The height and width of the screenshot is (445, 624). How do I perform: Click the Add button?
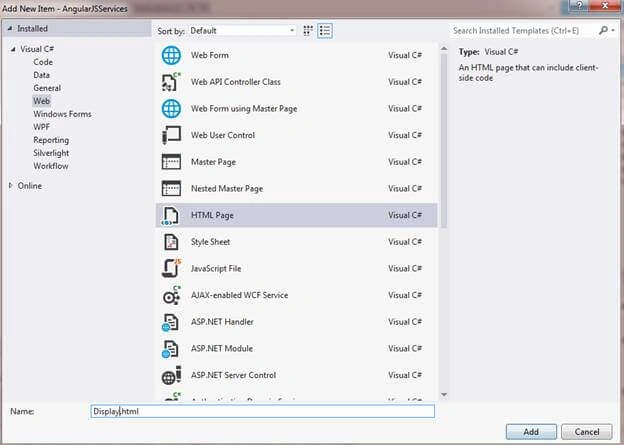click(x=531, y=432)
